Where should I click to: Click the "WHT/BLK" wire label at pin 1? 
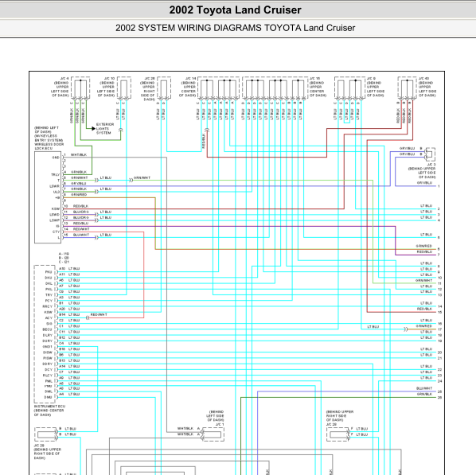[x=79, y=155]
